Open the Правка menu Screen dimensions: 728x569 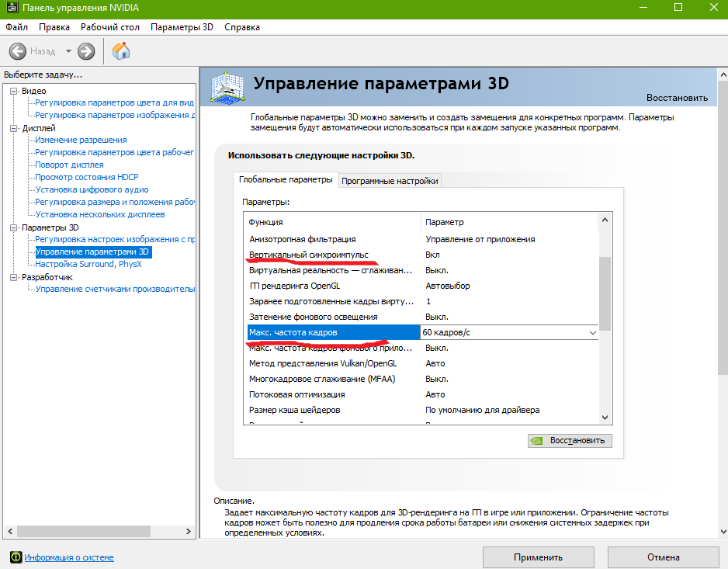tap(54, 27)
